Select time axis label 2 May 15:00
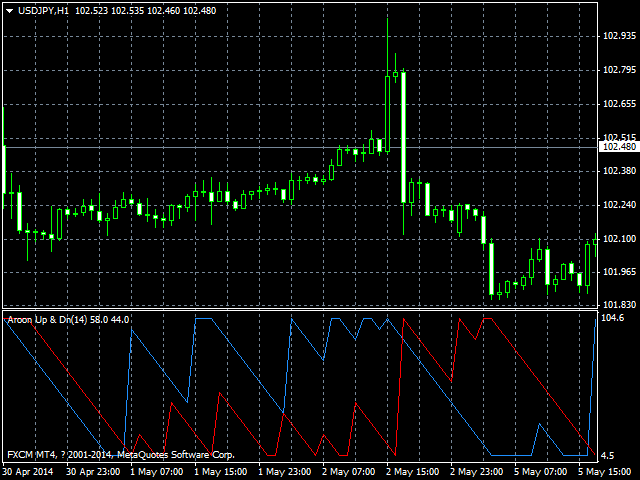The height and width of the screenshot is (480, 640). tap(413, 472)
